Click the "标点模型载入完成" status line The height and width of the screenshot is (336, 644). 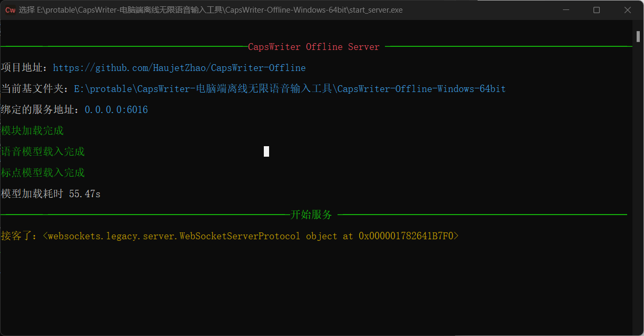point(43,172)
